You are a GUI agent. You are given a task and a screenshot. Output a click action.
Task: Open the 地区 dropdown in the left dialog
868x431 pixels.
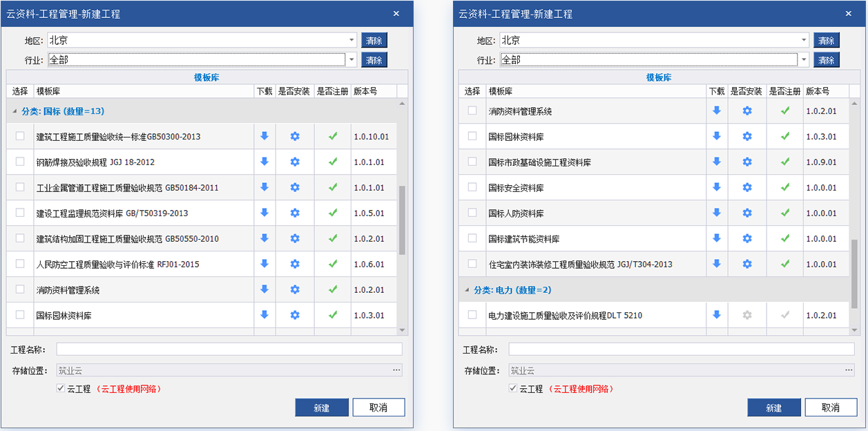[x=352, y=41]
